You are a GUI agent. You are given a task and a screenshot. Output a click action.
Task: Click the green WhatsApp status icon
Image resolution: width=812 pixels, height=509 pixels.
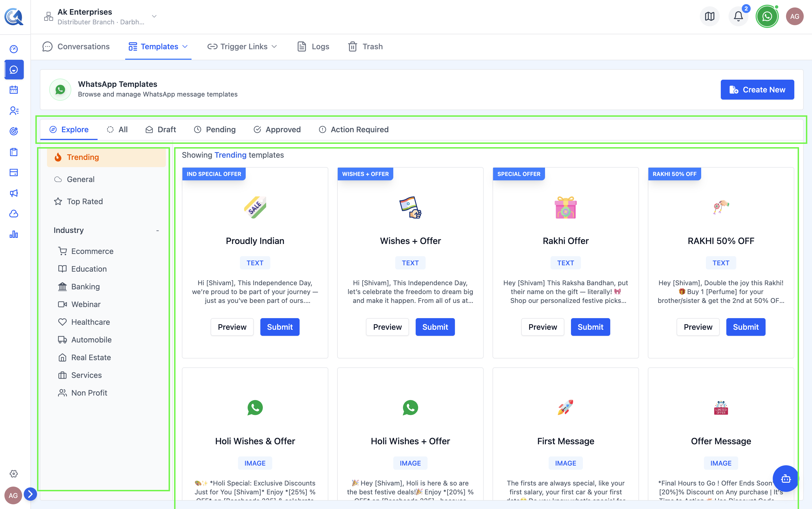[767, 16]
